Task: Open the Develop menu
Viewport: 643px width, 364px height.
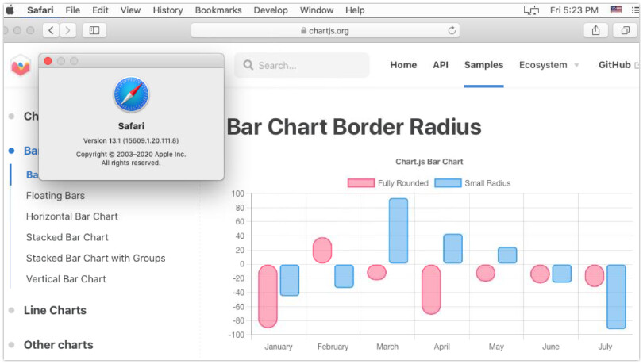Action: 271,10
